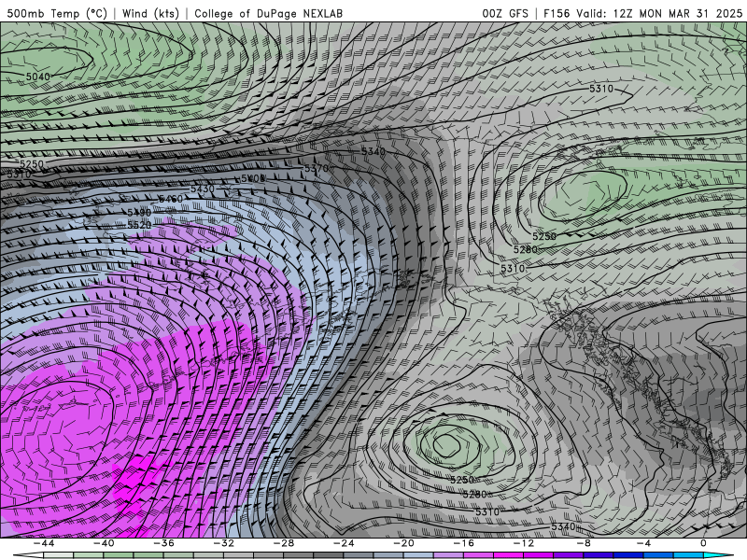Select the 5430 height contour label

[x=203, y=189]
